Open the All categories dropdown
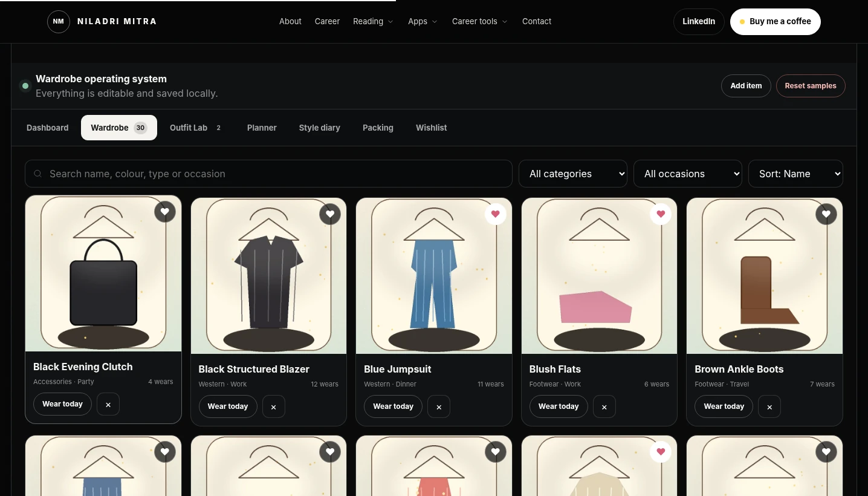The image size is (868, 496). (573, 174)
